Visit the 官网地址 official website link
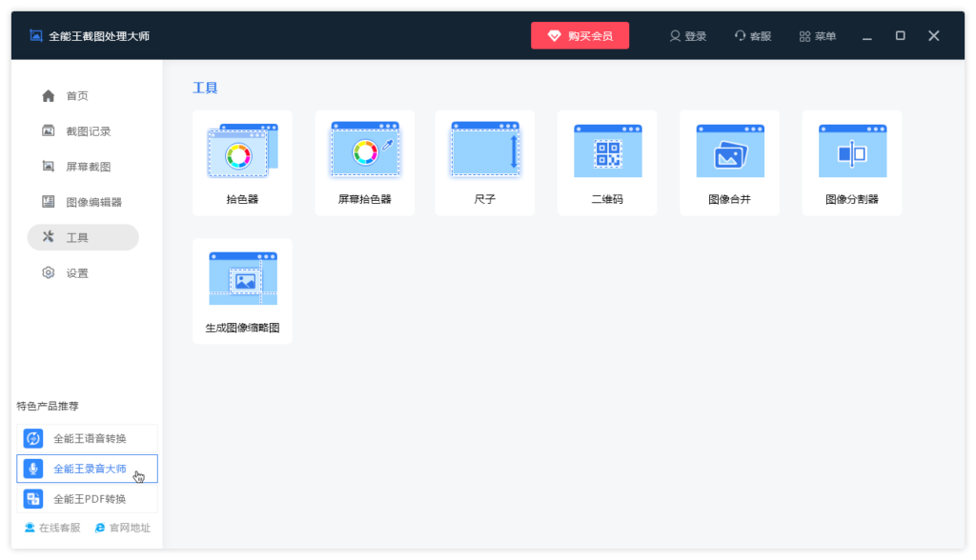The width and height of the screenshot is (976, 560). [x=123, y=528]
